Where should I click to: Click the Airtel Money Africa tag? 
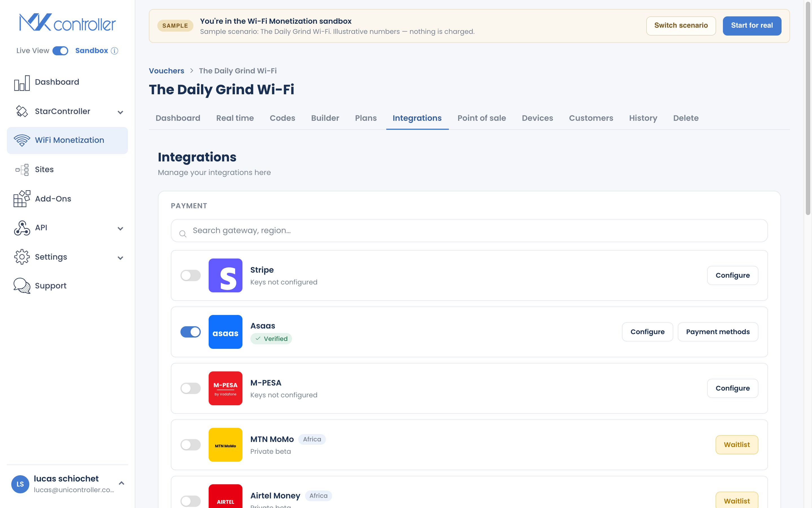click(x=318, y=496)
